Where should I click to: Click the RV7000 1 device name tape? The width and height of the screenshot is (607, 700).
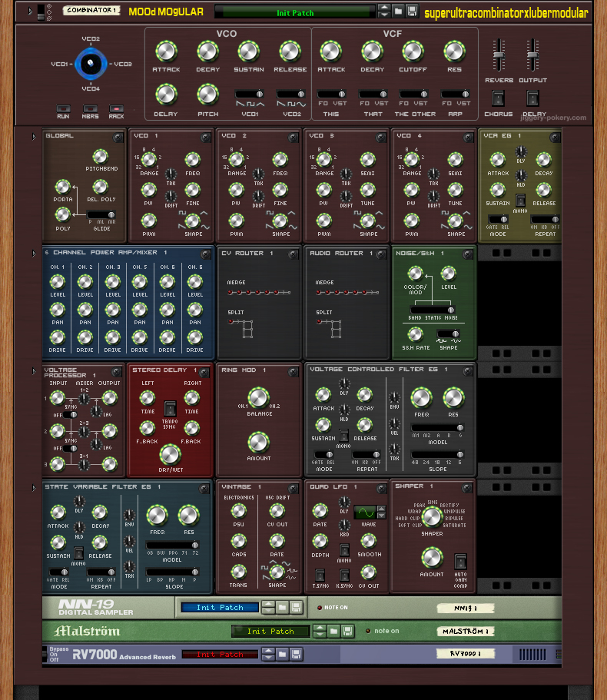pyautogui.click(x=466, y=654)
